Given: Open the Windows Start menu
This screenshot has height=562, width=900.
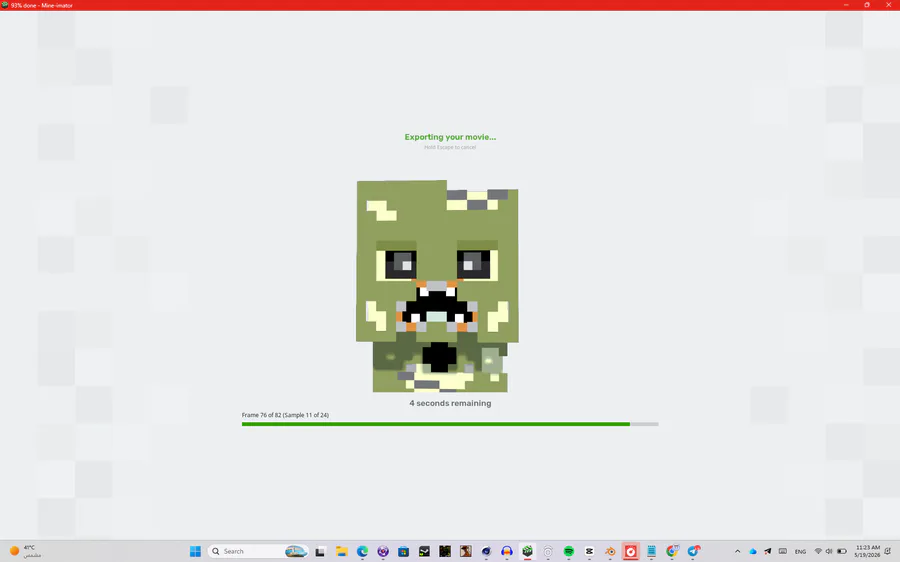Looking at the screenshot, I should pos(195,551).
